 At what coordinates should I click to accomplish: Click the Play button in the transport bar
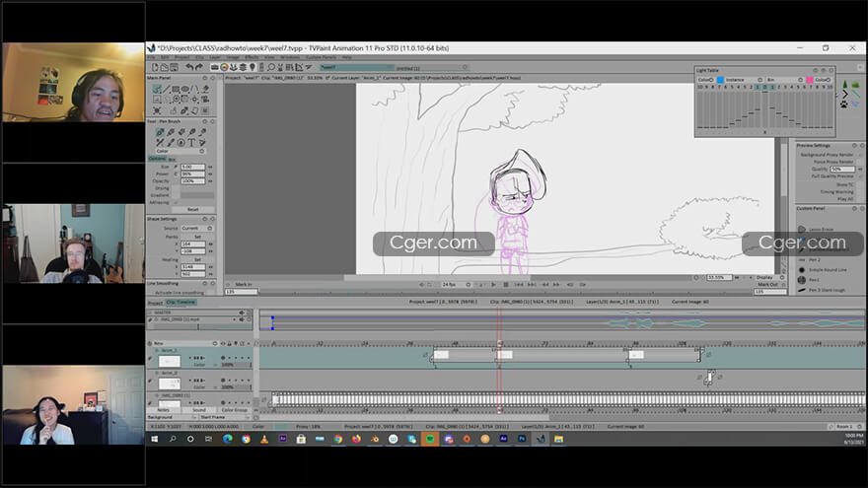click(493, 284)
